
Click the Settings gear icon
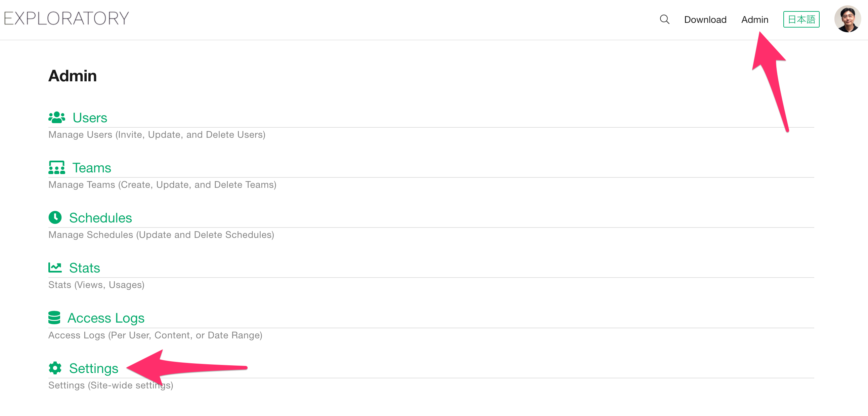(x=55, y=368)
